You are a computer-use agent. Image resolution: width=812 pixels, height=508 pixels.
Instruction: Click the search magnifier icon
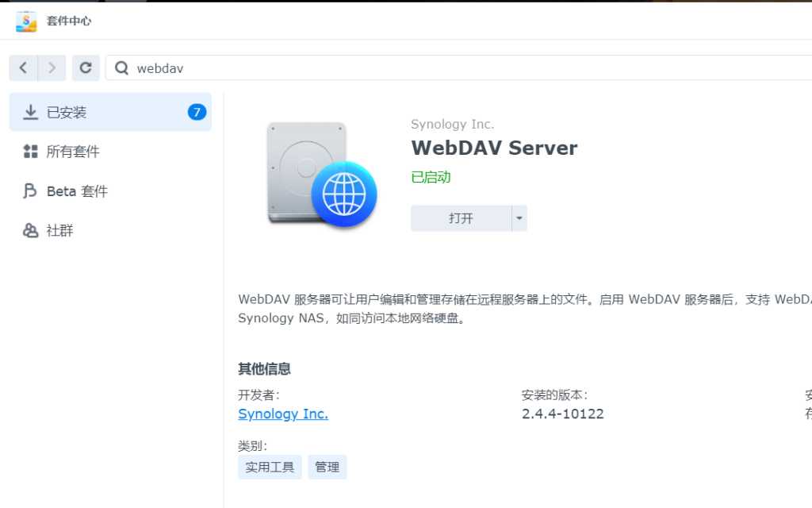click(121, 68)
